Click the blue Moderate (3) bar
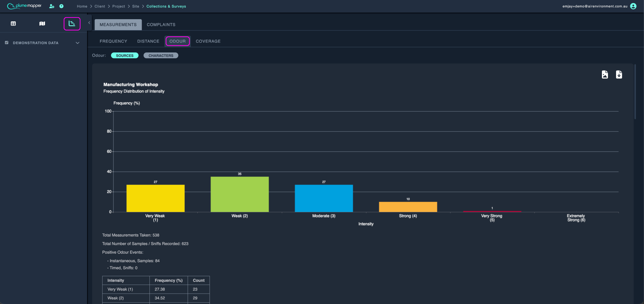644x304 pixels. pyautogui.click(x=324, y=198)
